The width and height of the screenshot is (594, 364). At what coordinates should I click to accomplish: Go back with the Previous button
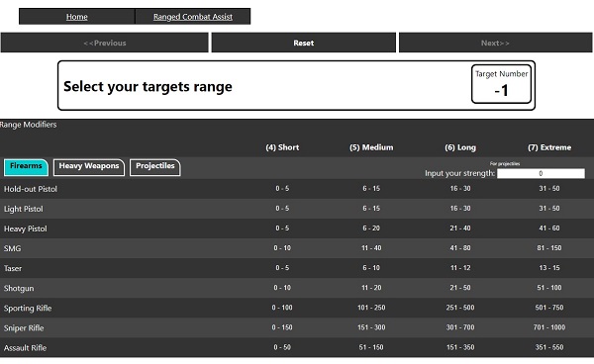click(105, 43)
